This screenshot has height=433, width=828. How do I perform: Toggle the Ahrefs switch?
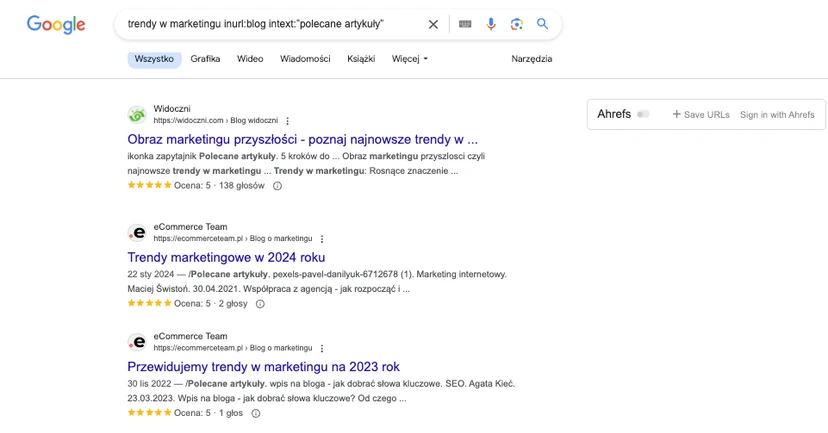[643, 114]
